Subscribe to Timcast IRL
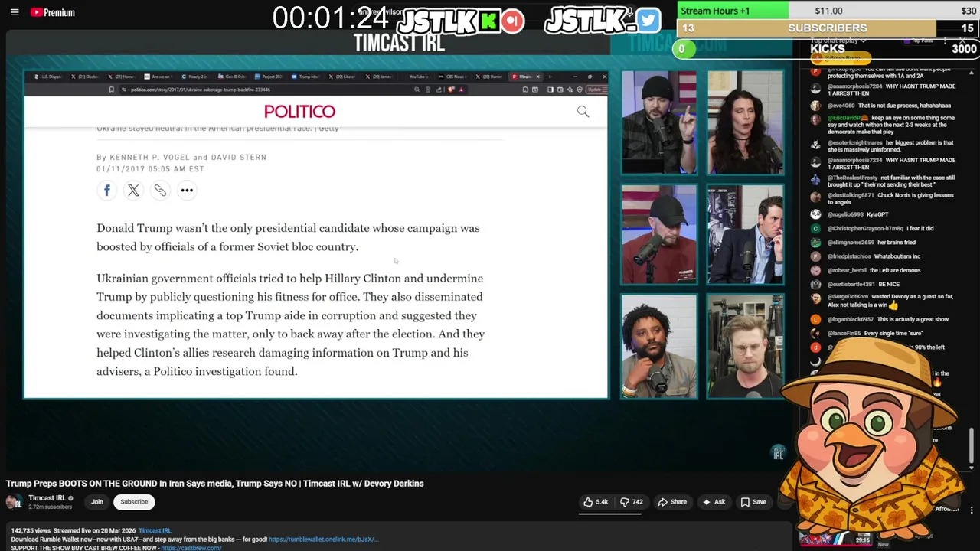Image resolution: width=980 pixels, height=551 pixels. click(134, 502)
